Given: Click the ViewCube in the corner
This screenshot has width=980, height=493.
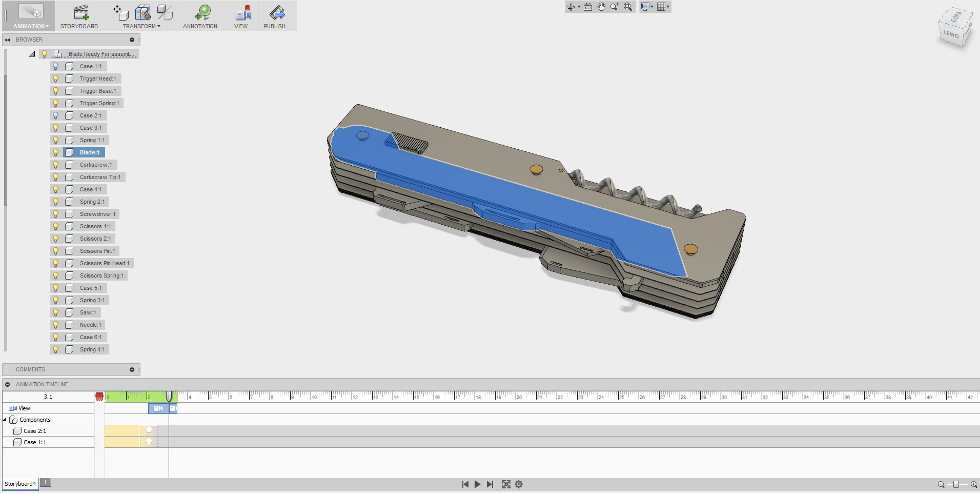Looking at the screenshot, I should pos(955,28).
